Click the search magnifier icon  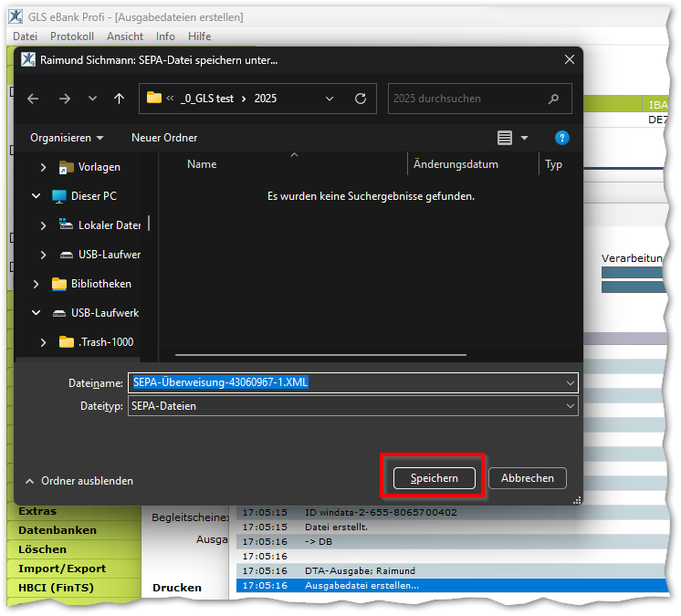(553, 99)
